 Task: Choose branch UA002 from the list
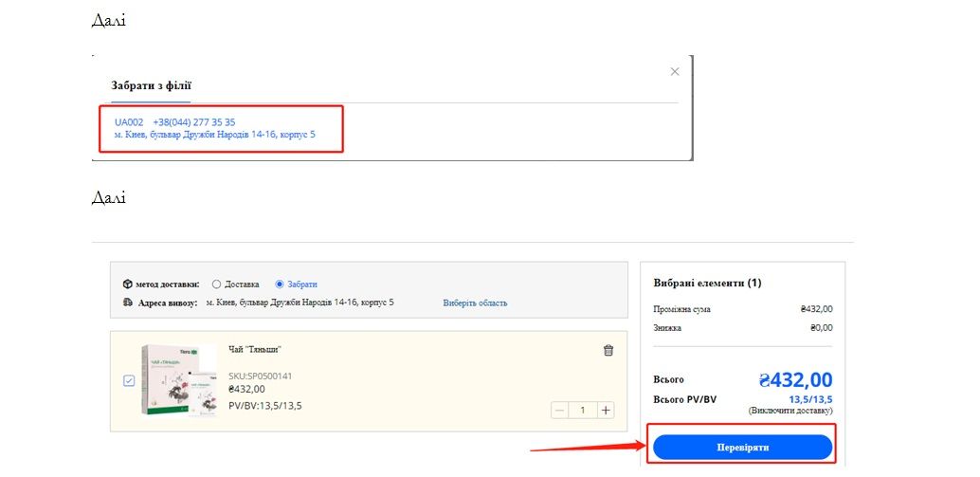click(129, 122)
